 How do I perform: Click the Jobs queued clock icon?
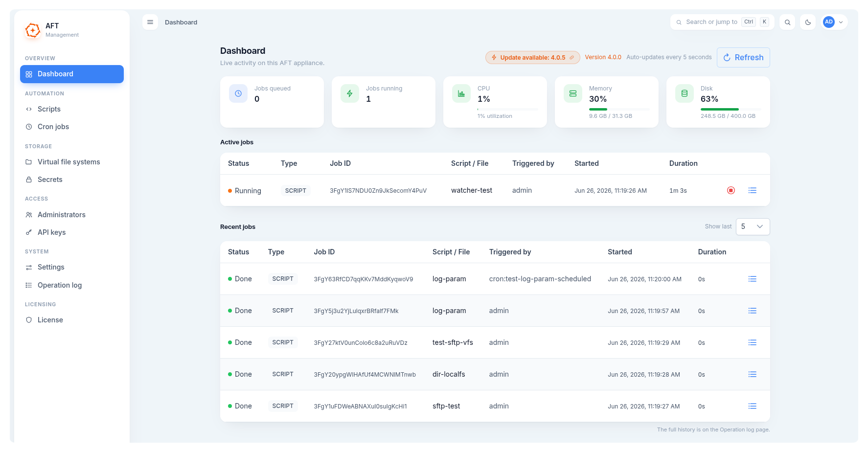pos(238,93)
